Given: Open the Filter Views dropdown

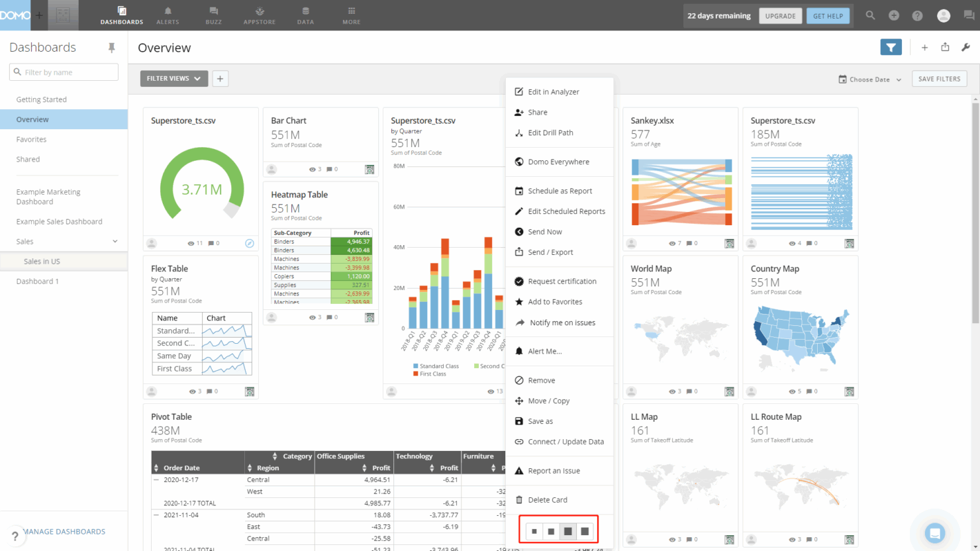Looking at the screenshot, I should (x=174, y=79).
